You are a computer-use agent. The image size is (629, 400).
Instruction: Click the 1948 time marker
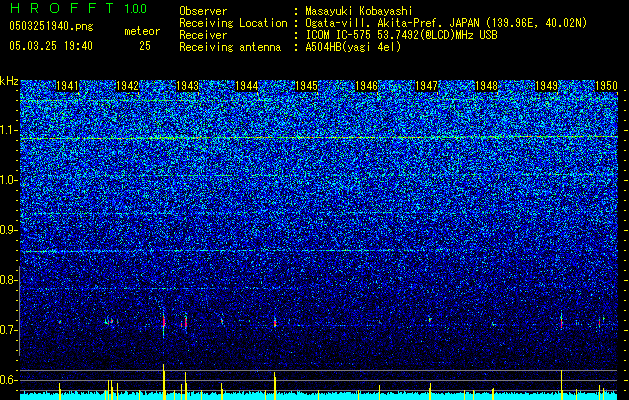click(486, 86)
